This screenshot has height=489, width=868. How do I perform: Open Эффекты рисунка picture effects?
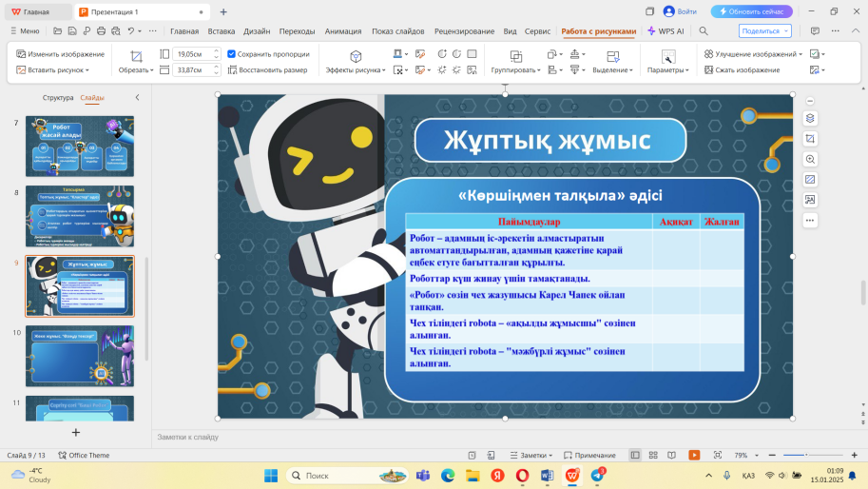click(356, 56)
